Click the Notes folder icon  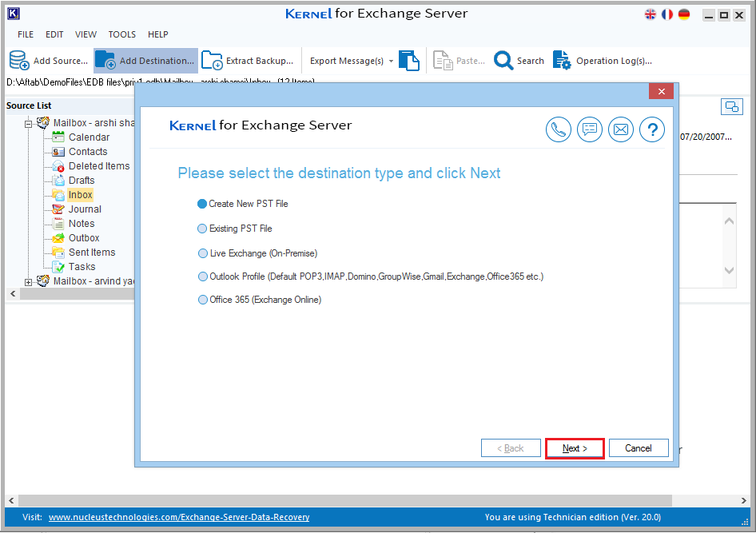58,224
